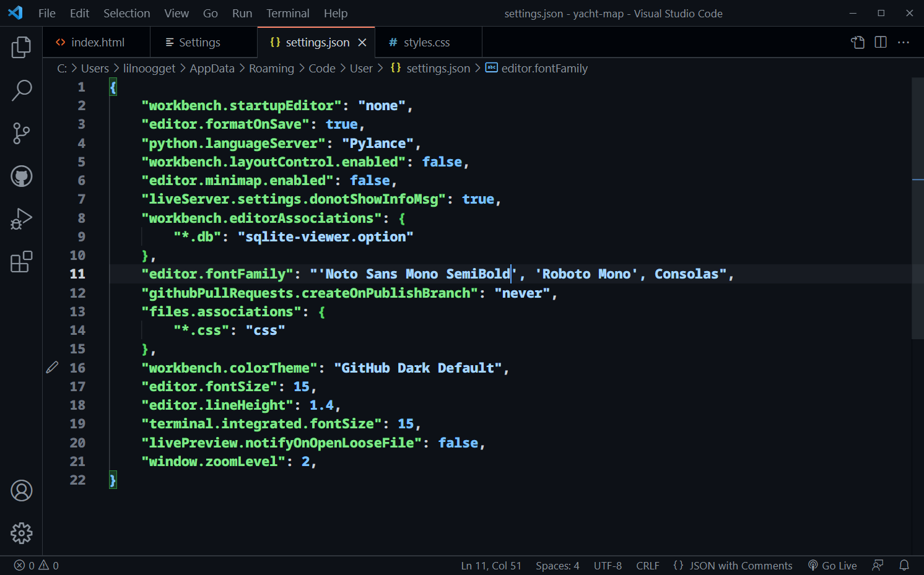Open the Search view
924x575 pixels.
click(22, 90)
